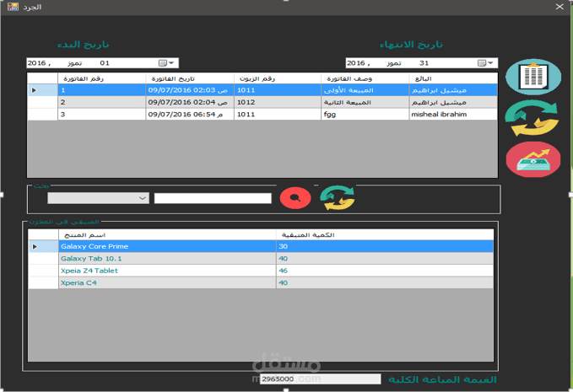Select invoice number 2 cell
Viewport: 573px width, 392px height.
coord(101,102)
